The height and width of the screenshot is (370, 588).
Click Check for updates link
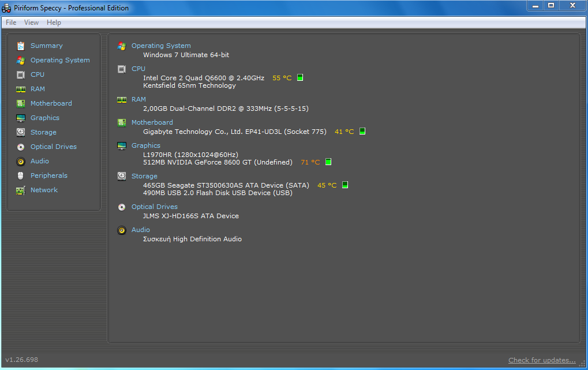click(x=542, y=360)
